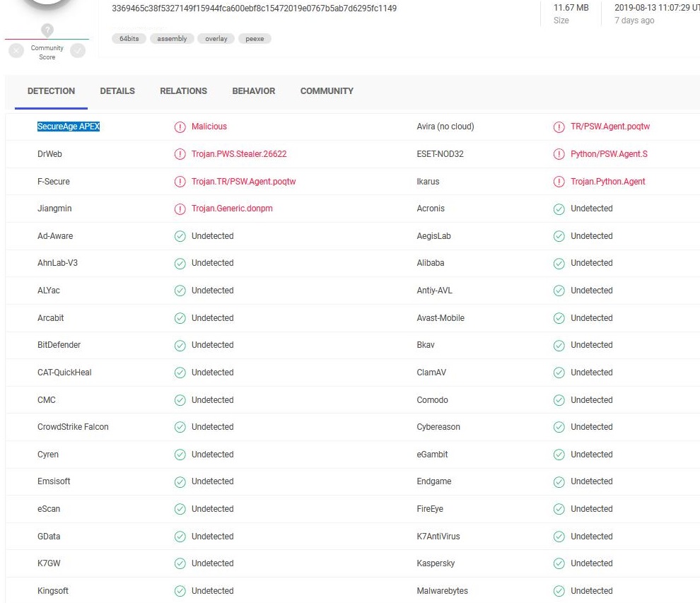The width and height of the screenshot is (700, 603).
Task: Click the question mark score marker
Action: (x=47, y=30)
